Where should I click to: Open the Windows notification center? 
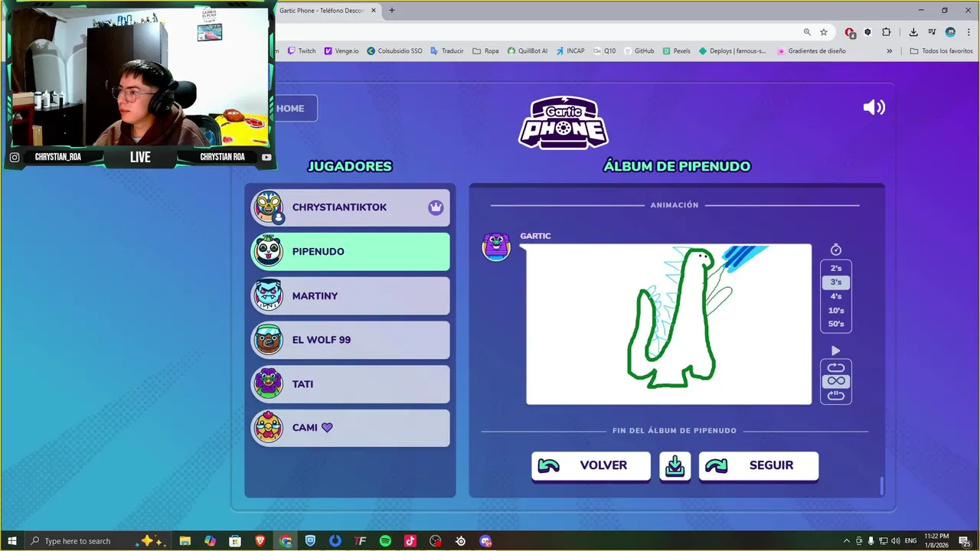click(964, 541)
